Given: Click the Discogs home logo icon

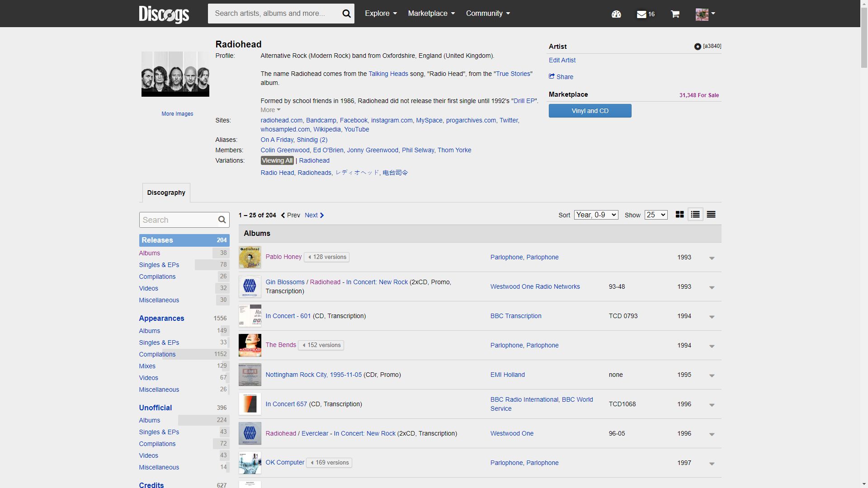Looking at the screenshot, I should [x=165, y=13].
